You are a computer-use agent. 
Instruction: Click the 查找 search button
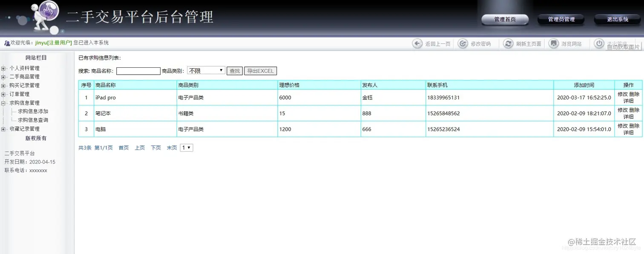coord(235,71)
